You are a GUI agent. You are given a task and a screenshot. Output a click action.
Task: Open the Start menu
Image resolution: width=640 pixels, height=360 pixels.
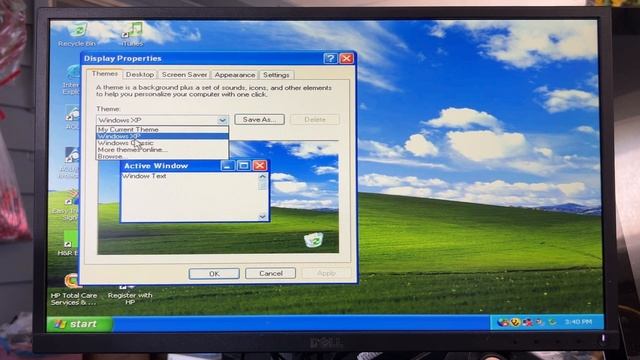point(80,324)
